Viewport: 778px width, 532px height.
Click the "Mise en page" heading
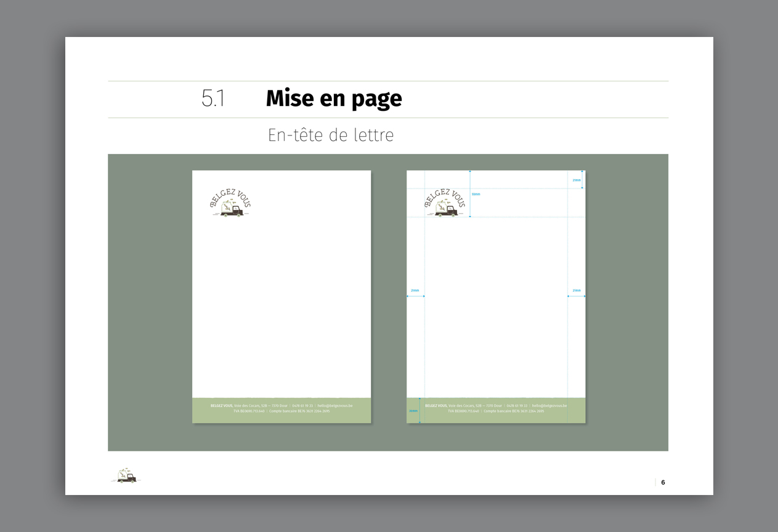[333, 99]
